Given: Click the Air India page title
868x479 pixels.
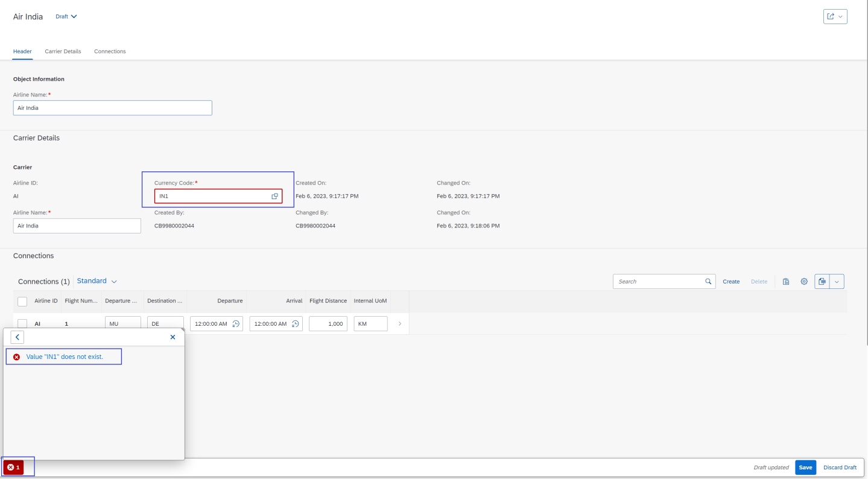Looking at the screenshot, I should (28, 17).
